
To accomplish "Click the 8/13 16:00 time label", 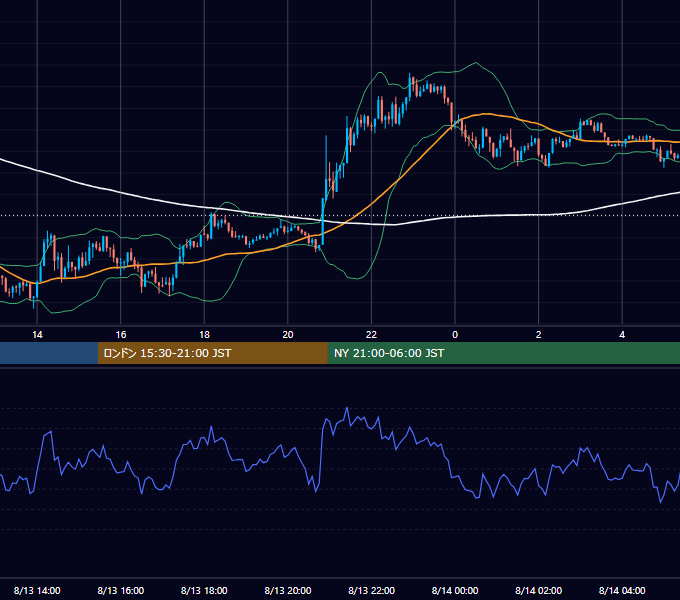I will 121,590.
